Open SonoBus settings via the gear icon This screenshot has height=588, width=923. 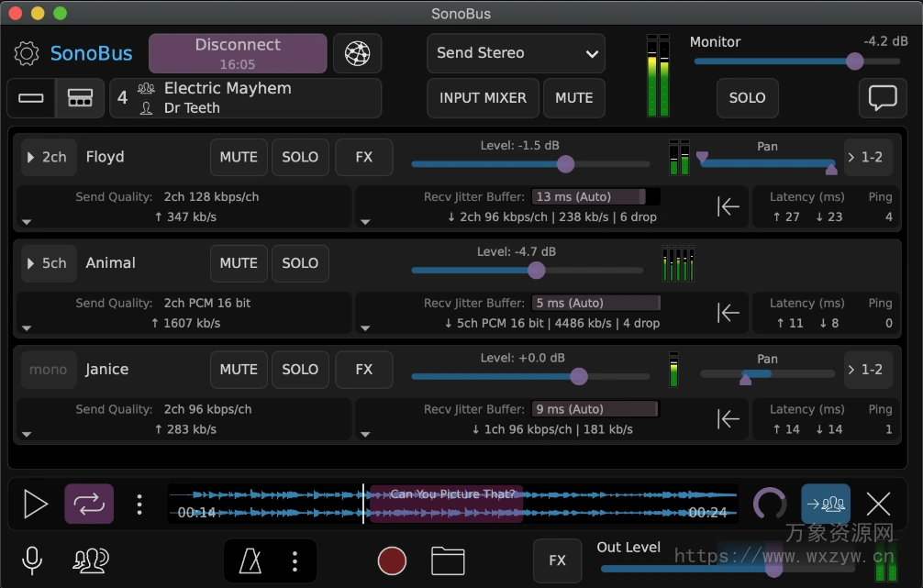click(x=25, y=52)
